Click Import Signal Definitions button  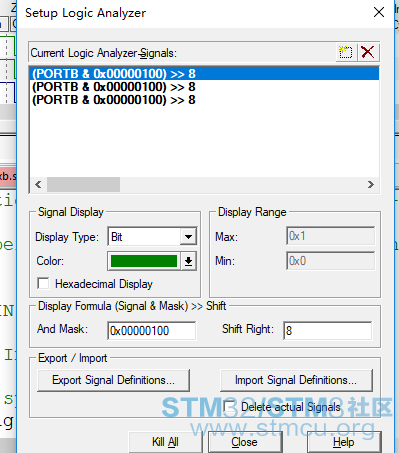pyautogui.click(x=296, y=380)
